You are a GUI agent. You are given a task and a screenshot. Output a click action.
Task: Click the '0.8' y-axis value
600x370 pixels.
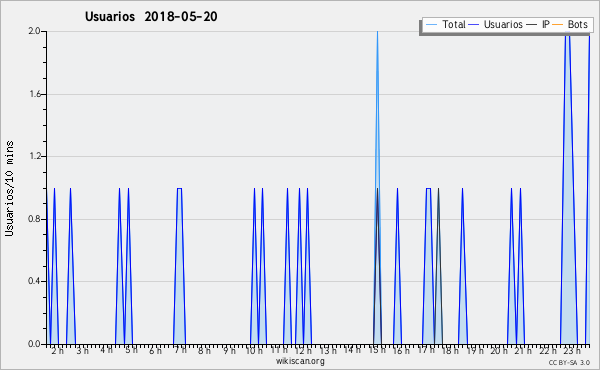(34, 219)
